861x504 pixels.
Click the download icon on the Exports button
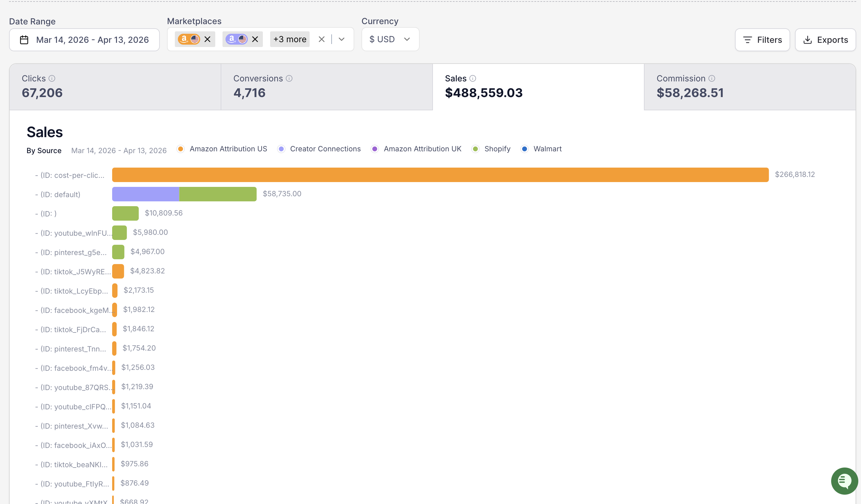point(808,39)
